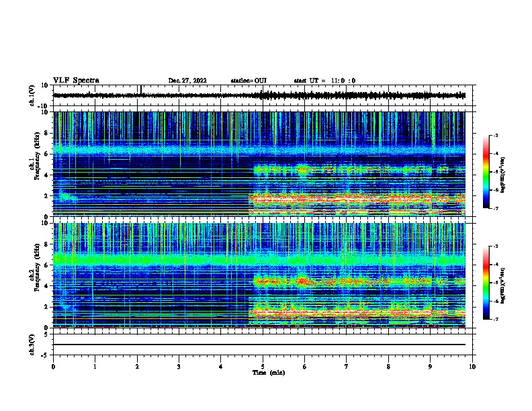The height and width of the screenshot is (411, 532).
Task: Click the "4" kHz tick on ch.2 frequency axis
Action: 47,286
